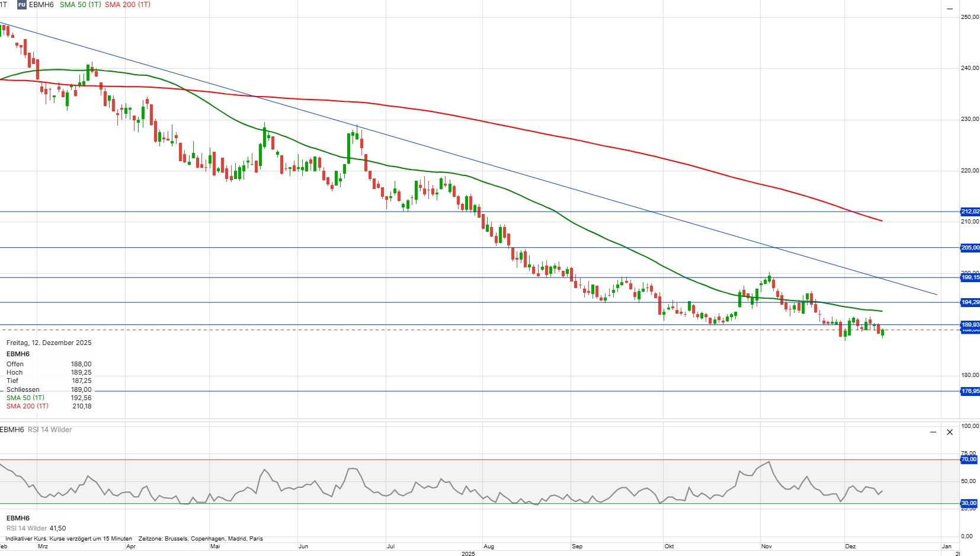Select the 176,95 support level tag
The height and width of the screenshot is (556, 980).
tap(969, 391)
